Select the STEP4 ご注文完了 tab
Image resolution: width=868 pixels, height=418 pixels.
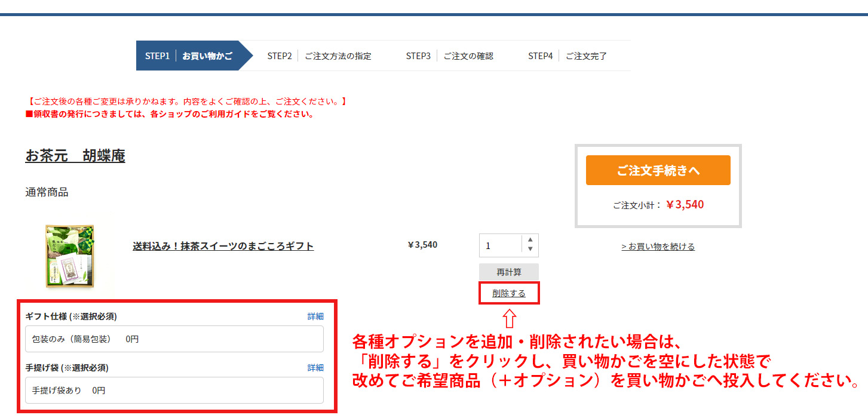tap(566, 56)
